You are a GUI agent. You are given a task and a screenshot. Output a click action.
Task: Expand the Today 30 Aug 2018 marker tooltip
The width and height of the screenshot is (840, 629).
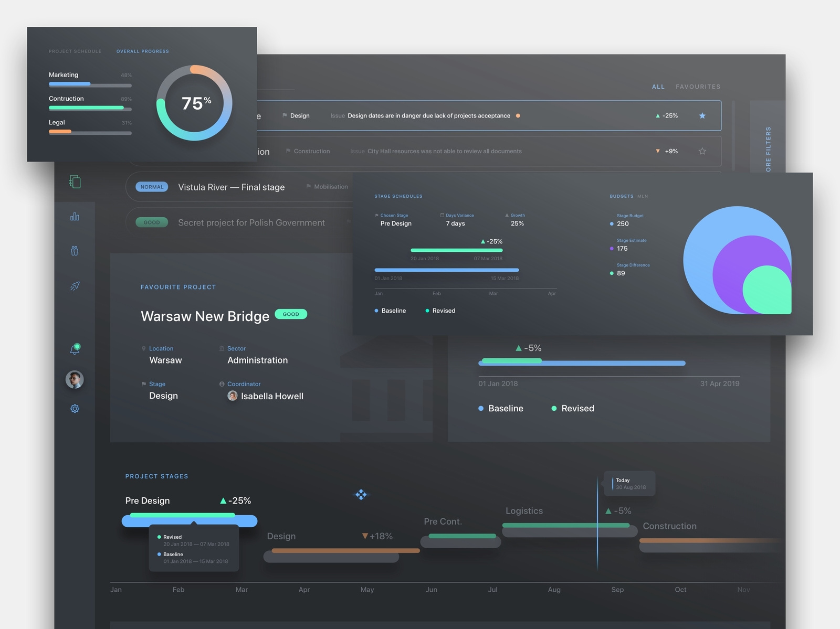point(629,483)
